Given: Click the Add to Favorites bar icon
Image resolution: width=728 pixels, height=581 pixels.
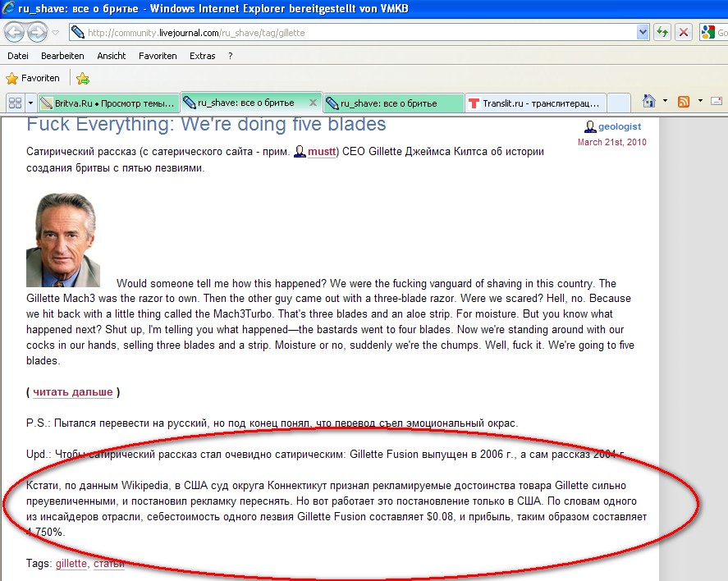Looking at the screenshot, I should tap(83, 79).
